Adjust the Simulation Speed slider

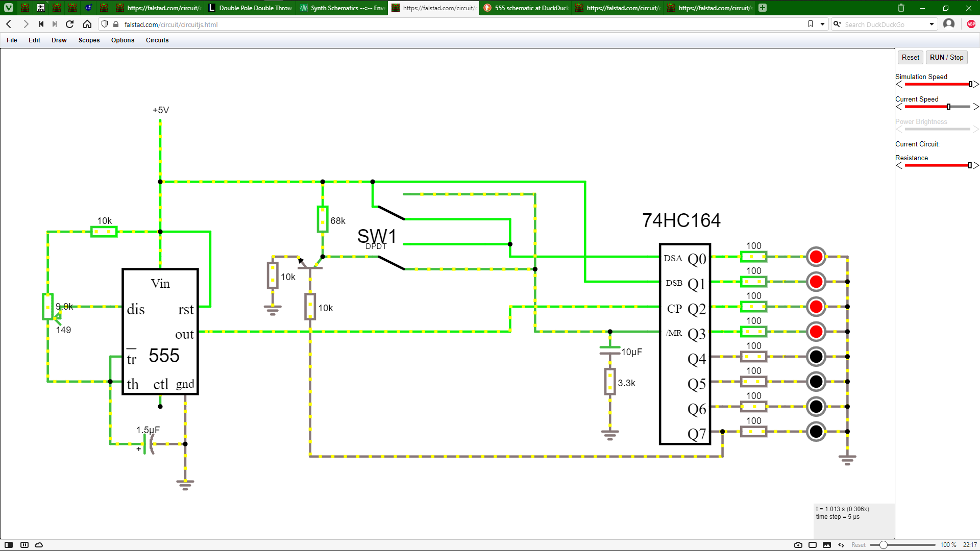[938, 84]
